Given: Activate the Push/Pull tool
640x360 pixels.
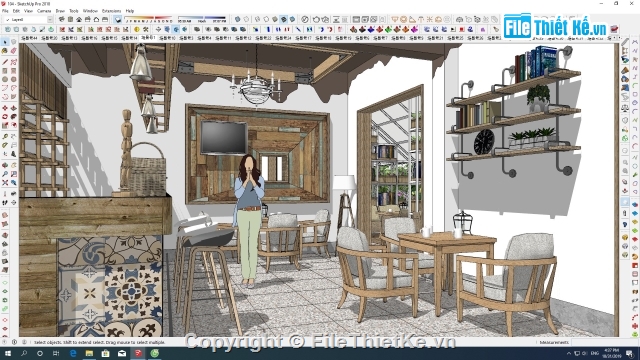Looking at the screenshot, I should [13, 108].
